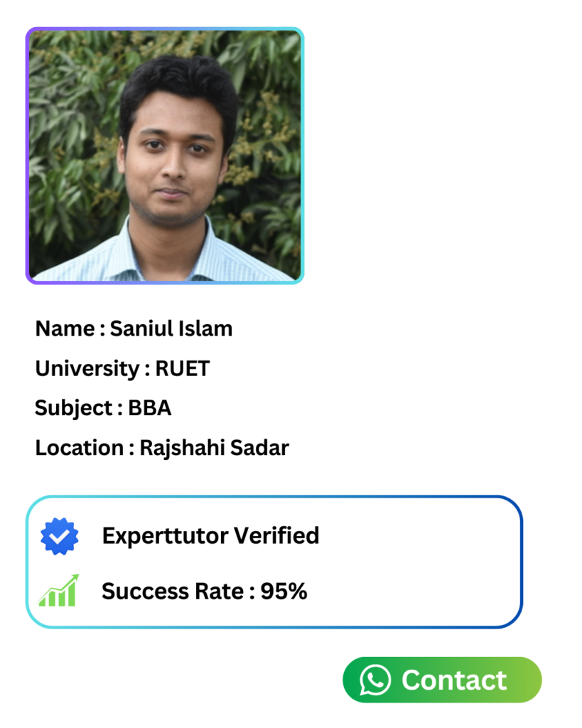
Task: Click the WhatsApp logo icon
Action: coord(375,680)
